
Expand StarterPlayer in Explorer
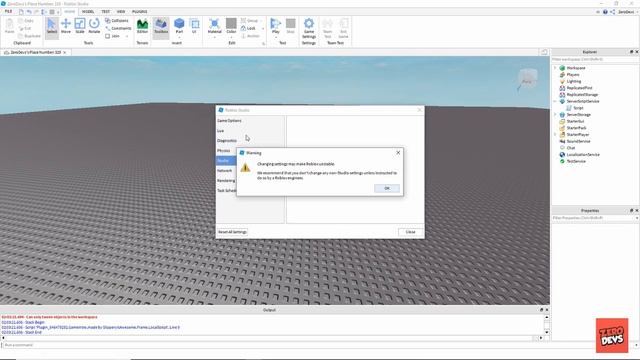(x=555, y=134)
